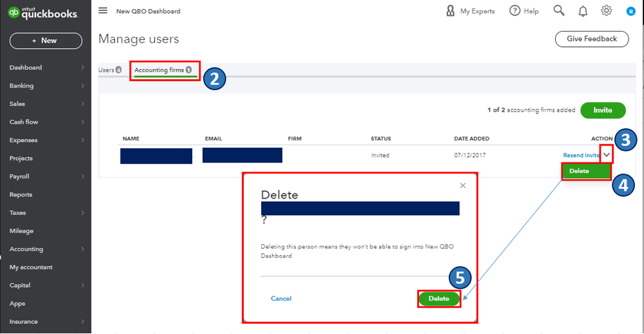
Task: Expand the Banking chevron
Action: [x=83, y=86]
